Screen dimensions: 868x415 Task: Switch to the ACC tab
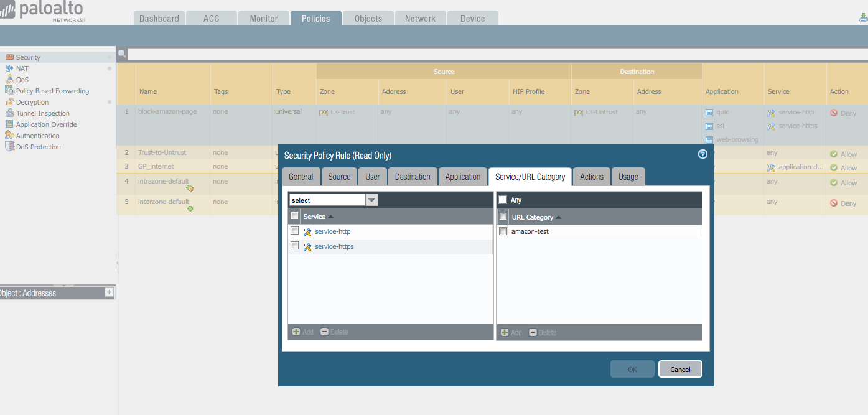click(x=212, y=19)
